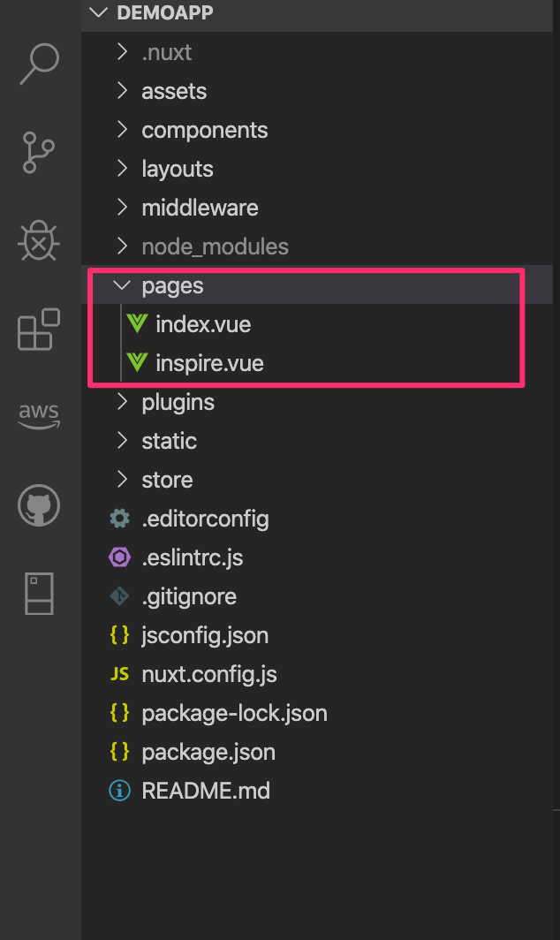Open the Debug view with bug icon
Image resolution: width=560 pixels, height=940 pixels.
click(x=39, y=239)
